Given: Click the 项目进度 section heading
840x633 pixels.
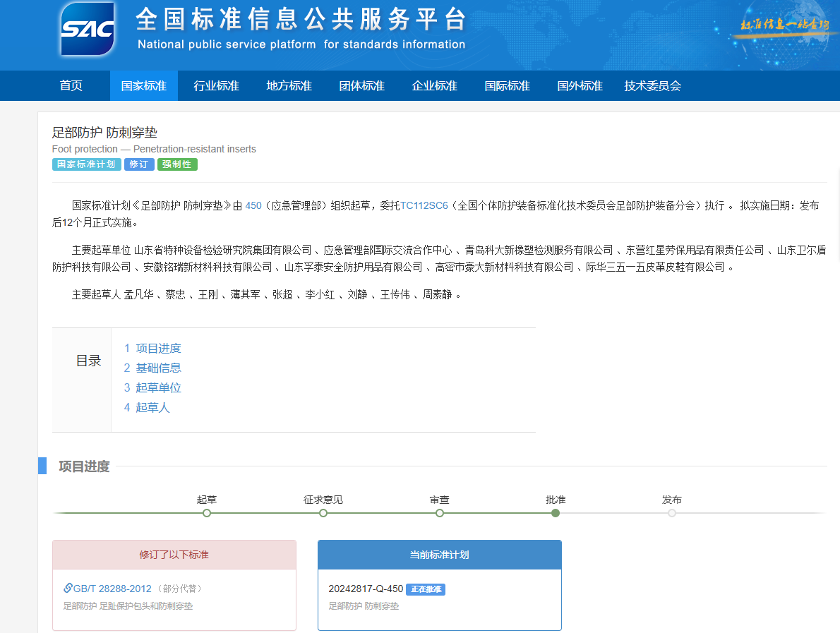Looking at the screenshot, I should (x=84, y=466).
